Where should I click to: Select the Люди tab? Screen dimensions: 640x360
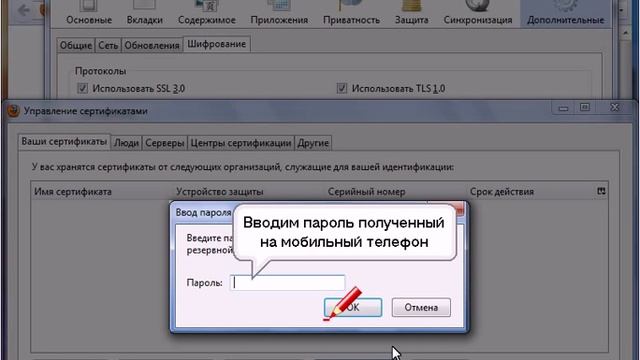pyautogui.click(x=126, y=143)
